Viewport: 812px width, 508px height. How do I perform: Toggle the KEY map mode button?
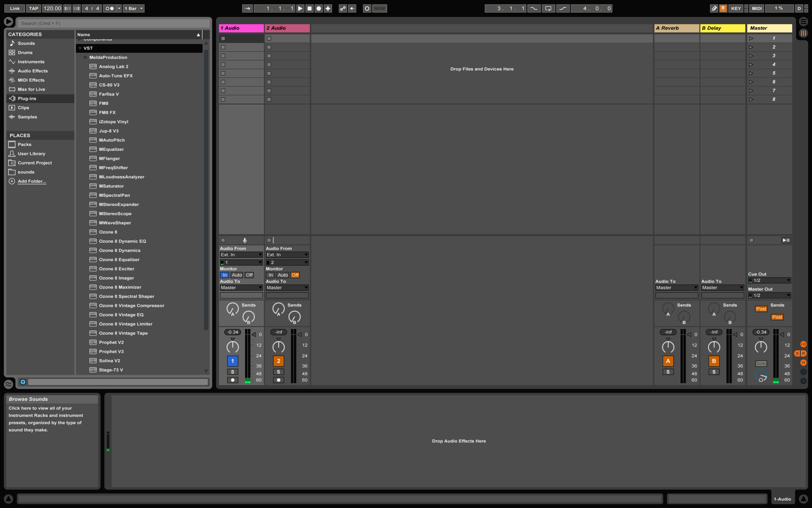click(736, 8)
